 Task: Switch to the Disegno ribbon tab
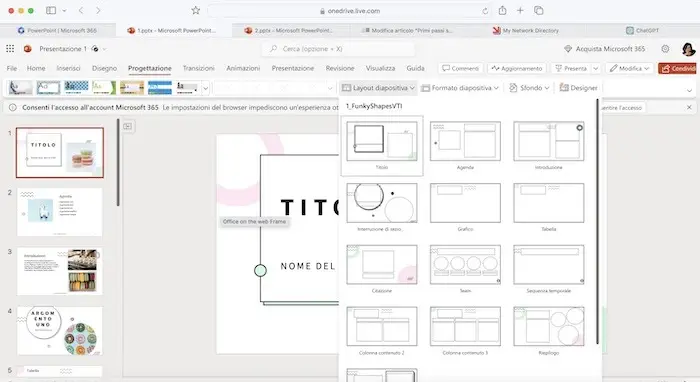(104, 68)
